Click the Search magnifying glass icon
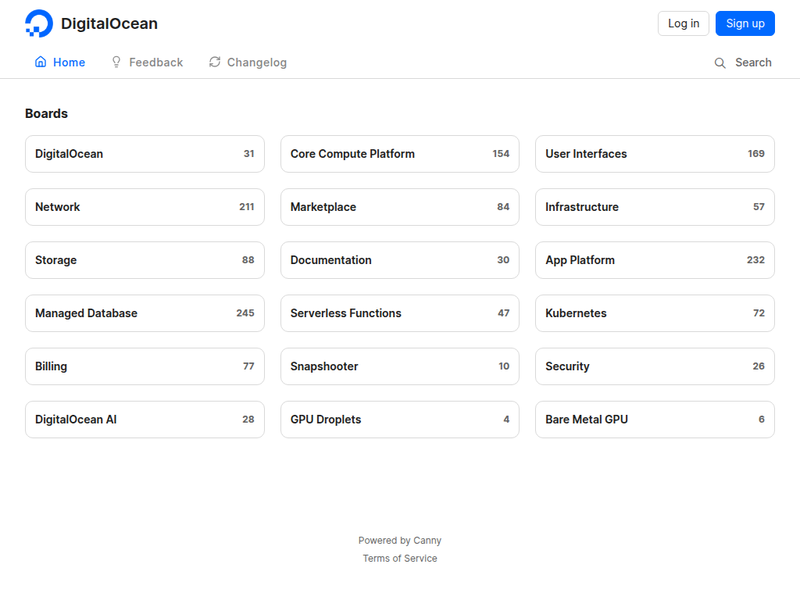This screenshot has width=800, height=600. point(720,63)
